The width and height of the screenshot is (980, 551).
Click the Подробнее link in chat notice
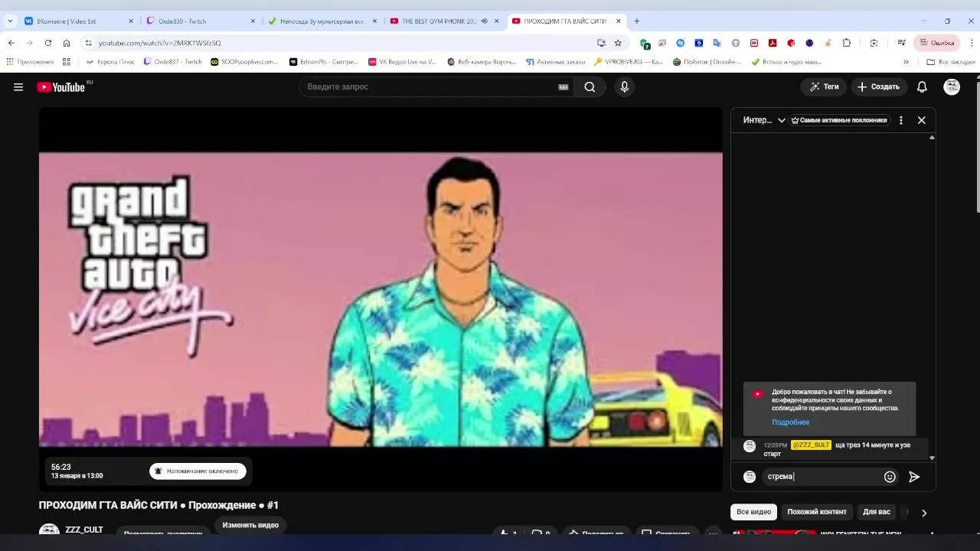pyautogui.click(x=790, y=422)
